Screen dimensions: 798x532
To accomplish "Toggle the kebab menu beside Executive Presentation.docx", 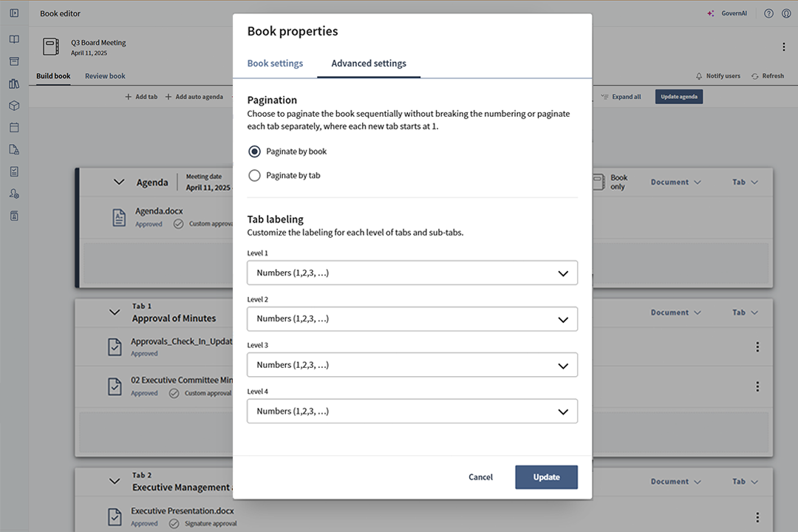I will pos(757,516).
